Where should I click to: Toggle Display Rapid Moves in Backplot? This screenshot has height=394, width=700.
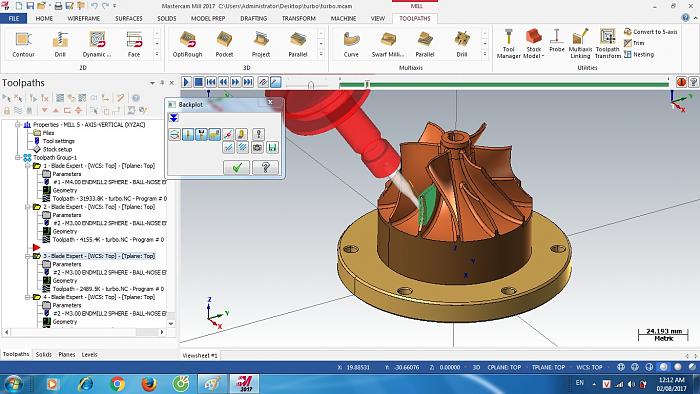pos(215,134)
